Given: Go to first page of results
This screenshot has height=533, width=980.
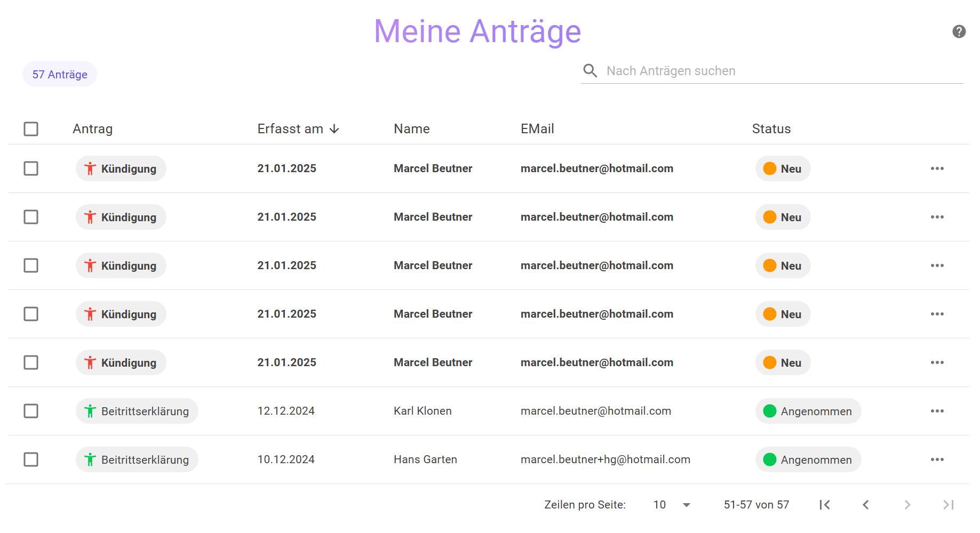Looking at the screenshot, I should (x=824, y=505).
